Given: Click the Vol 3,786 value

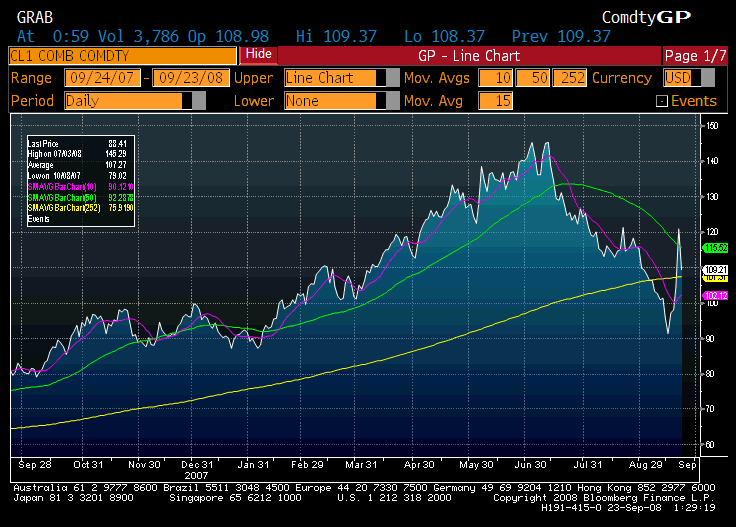Looking at the screenshot, I should [x=138, y=36].
